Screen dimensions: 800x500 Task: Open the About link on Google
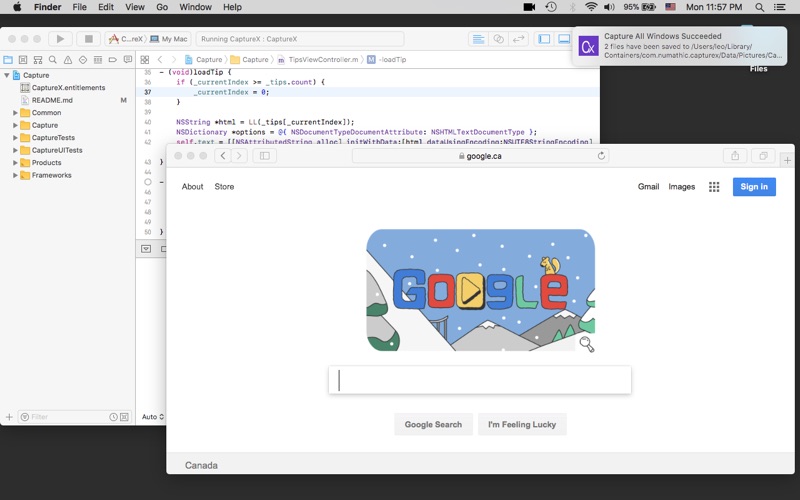[x=192, y=187]
